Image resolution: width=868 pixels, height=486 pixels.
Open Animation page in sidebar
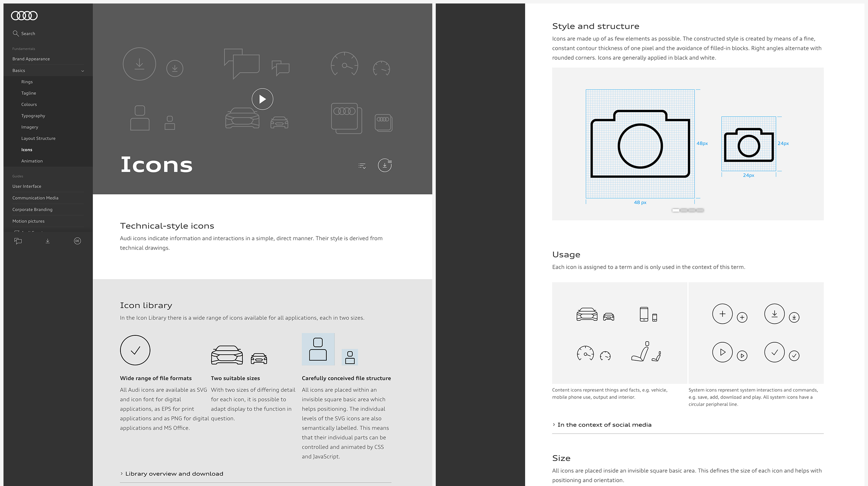pyautogui.click(x=32, y=161)
